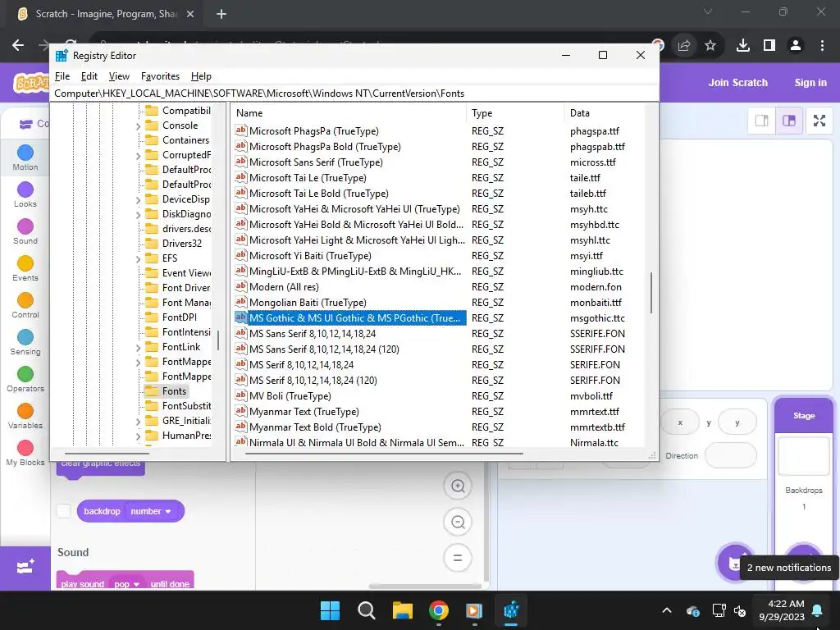Open the View menu in Registry Editor

tap(119, 76)
